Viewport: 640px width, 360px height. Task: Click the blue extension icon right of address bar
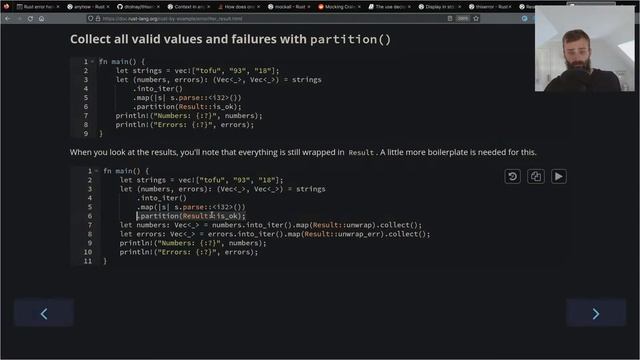click(x=524, y=19)
